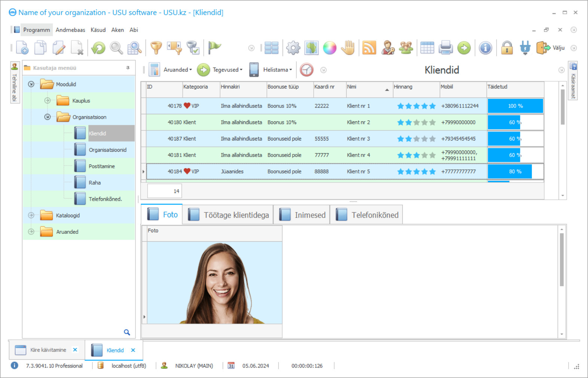This screenshot has width=588, height=378.
Task: Switch to the Foto tab
Action: pyautogui.click(x=162, y=214)
